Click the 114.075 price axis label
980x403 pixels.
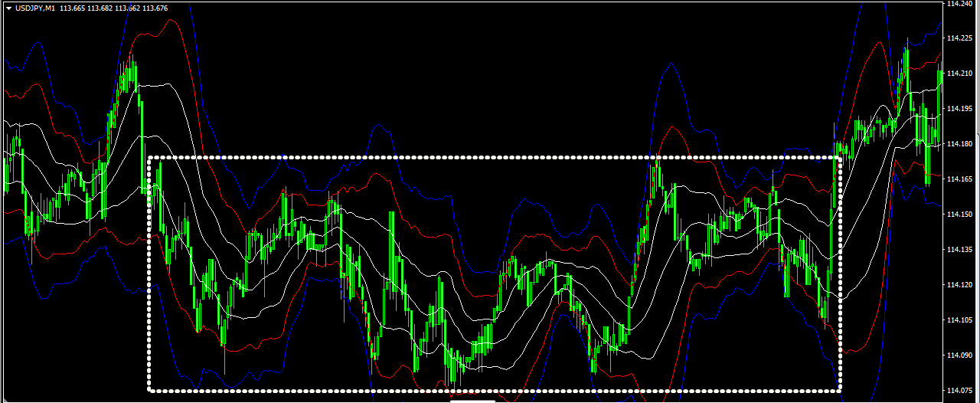point(959,391)
